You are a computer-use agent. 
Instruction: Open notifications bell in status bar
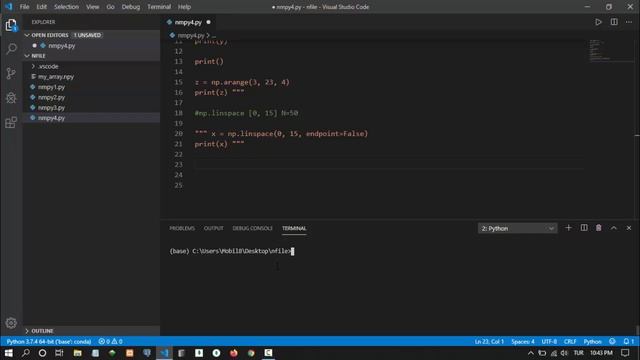click(628, 341)
